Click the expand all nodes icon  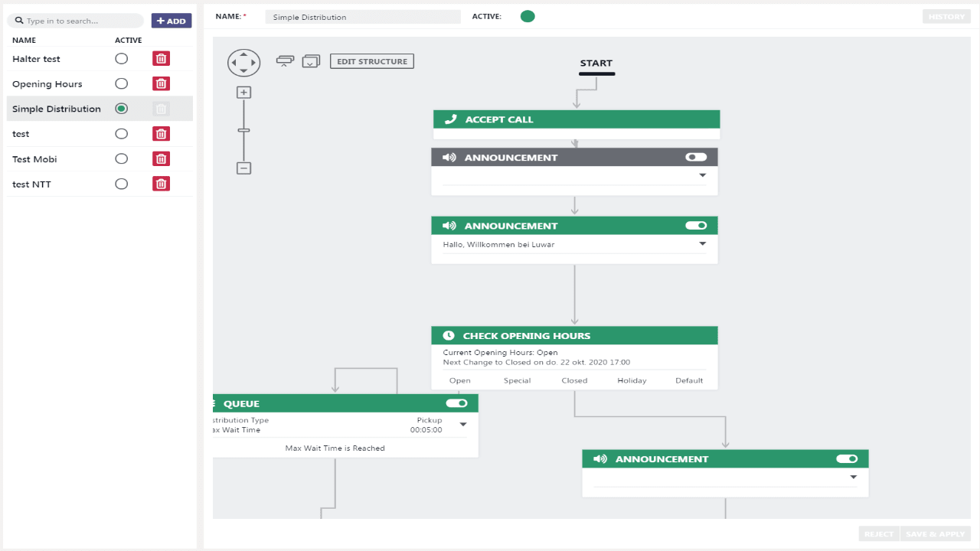pyautogui.click(x=311, y=61)
